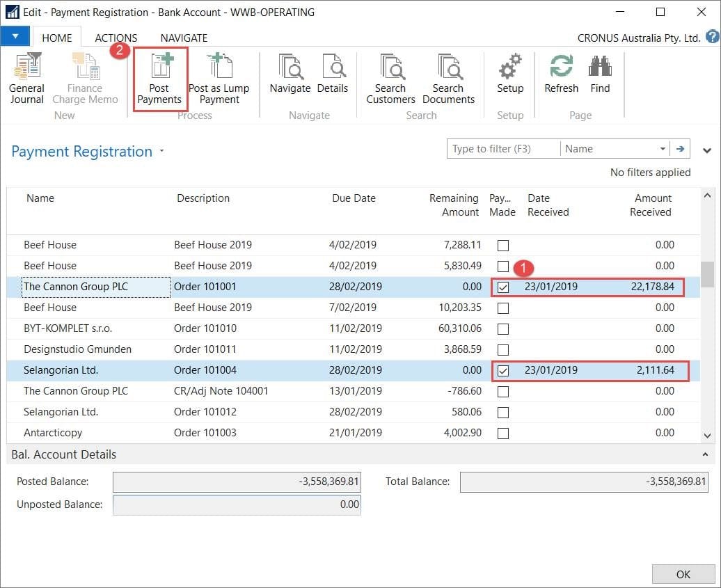Enable Payment Made for BYT-KOMPLET Order 101010

point(502,328)
